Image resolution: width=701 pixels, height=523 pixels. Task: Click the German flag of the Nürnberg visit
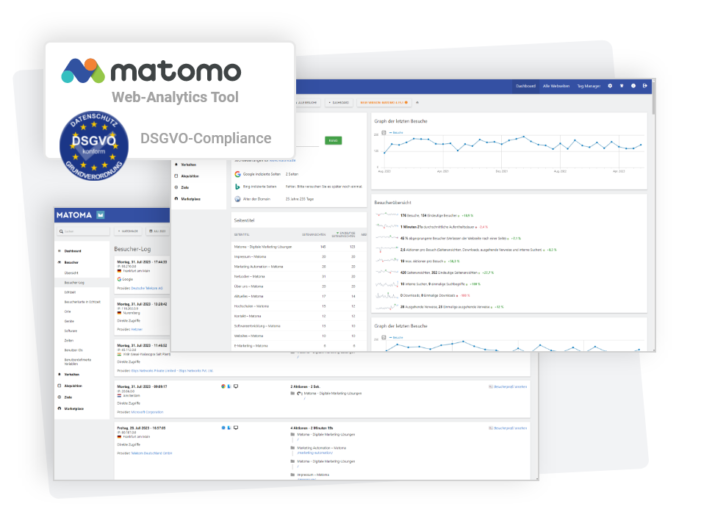pos(119,313)
